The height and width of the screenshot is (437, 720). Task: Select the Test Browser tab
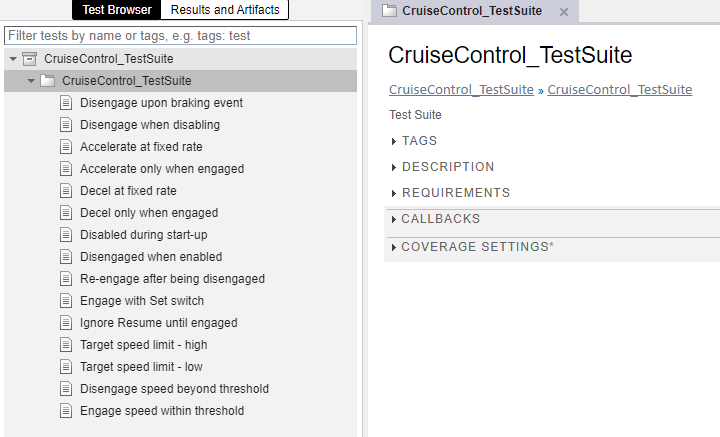118,10
